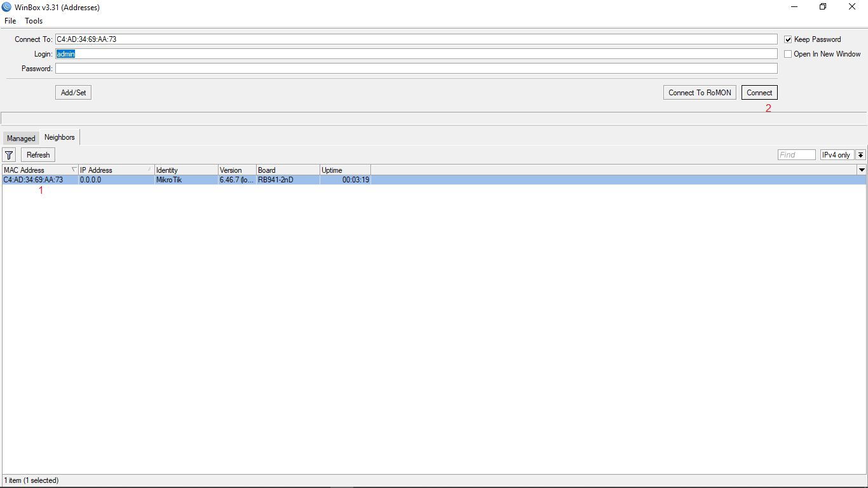Image resolution: width=868 pixels, height=488 pixels.
Task: Click the Board column header
Action: click(288, 170)
